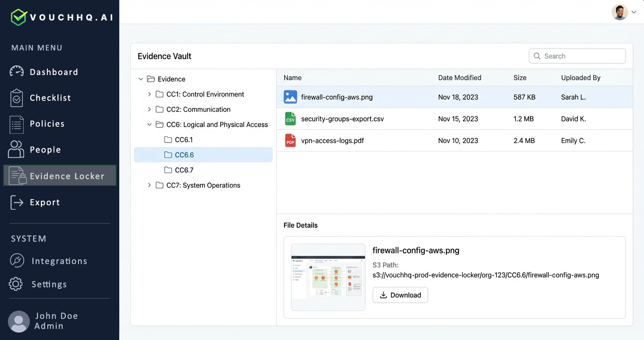
Task: Expand the CC7: System Operations folder
Action: tap(149, 186)
